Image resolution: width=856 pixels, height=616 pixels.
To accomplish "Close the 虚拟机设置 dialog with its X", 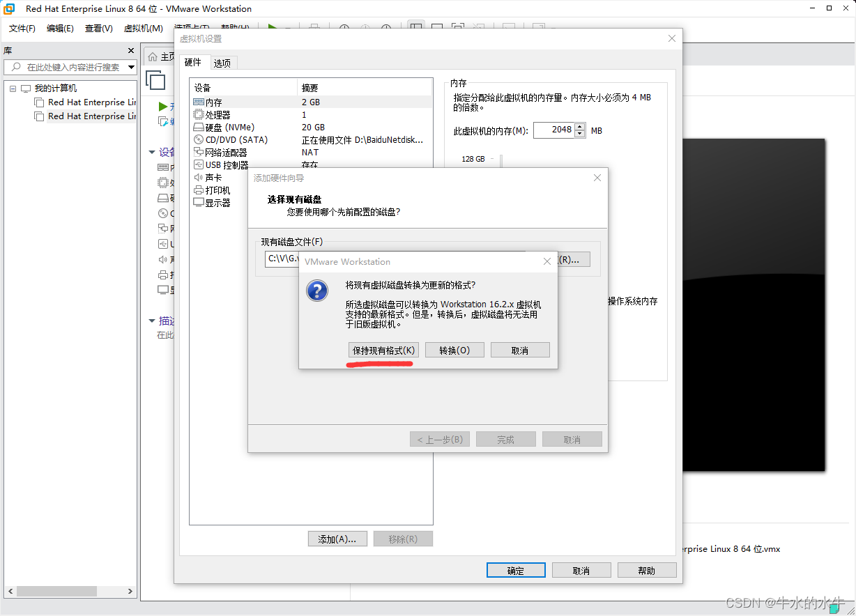I will coord(672,38).
